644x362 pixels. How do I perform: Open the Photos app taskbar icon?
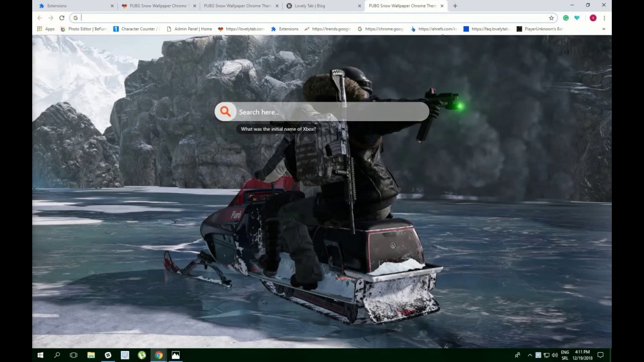click(176, 355)
